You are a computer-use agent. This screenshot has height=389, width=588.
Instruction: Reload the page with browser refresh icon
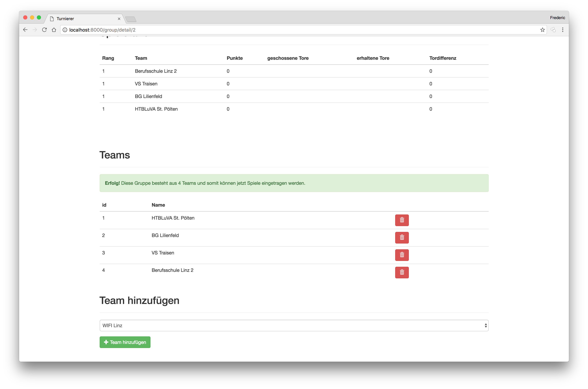coord(44,30)
